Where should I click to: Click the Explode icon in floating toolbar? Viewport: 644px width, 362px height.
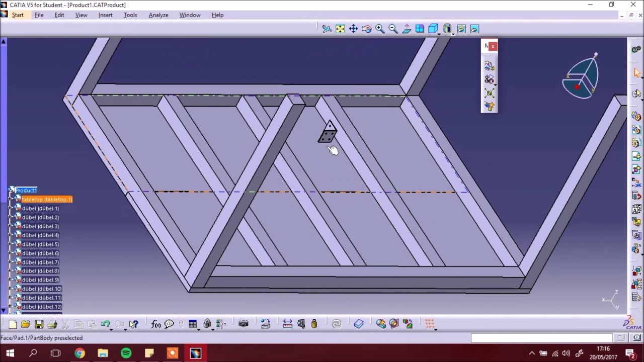tap(489, 93)
